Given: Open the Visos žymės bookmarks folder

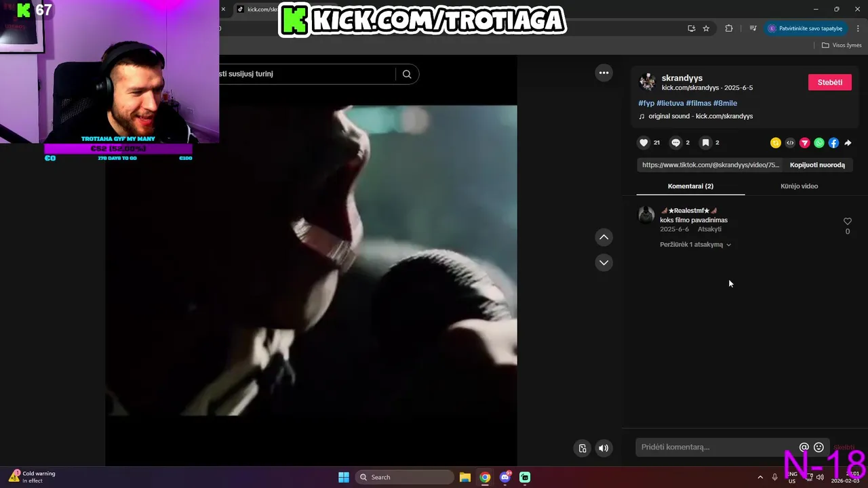Looking at the screenshot, I should point(842,45).
